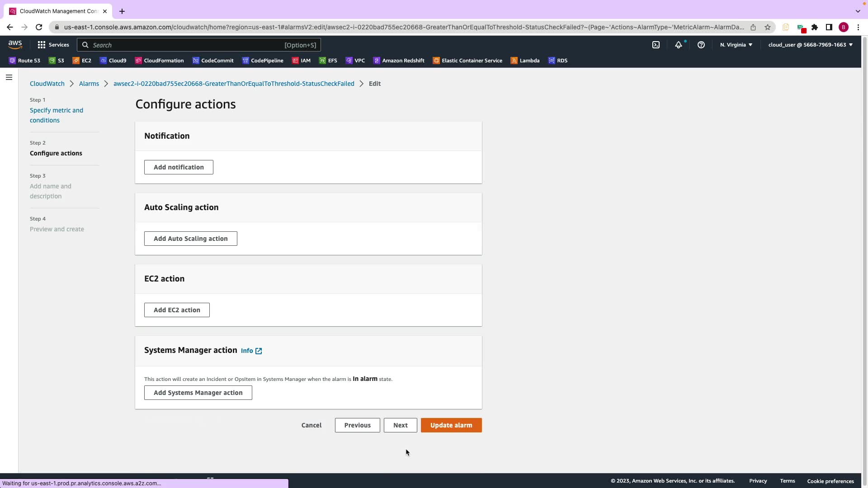Image resolution: width=868 pixels, height=488 pixels.
Task: Open the hamburger side navigation menu
Action: click(x=9, y=77)
